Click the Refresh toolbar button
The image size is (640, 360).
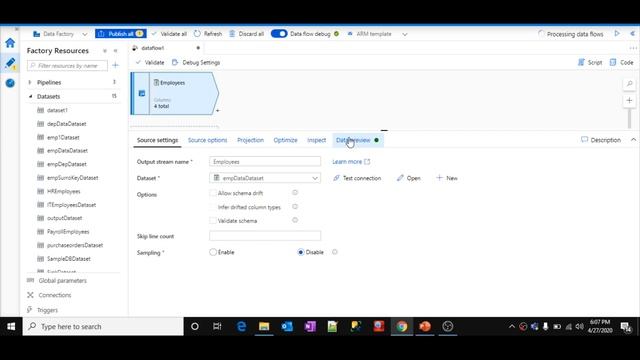tap(208, 34)
